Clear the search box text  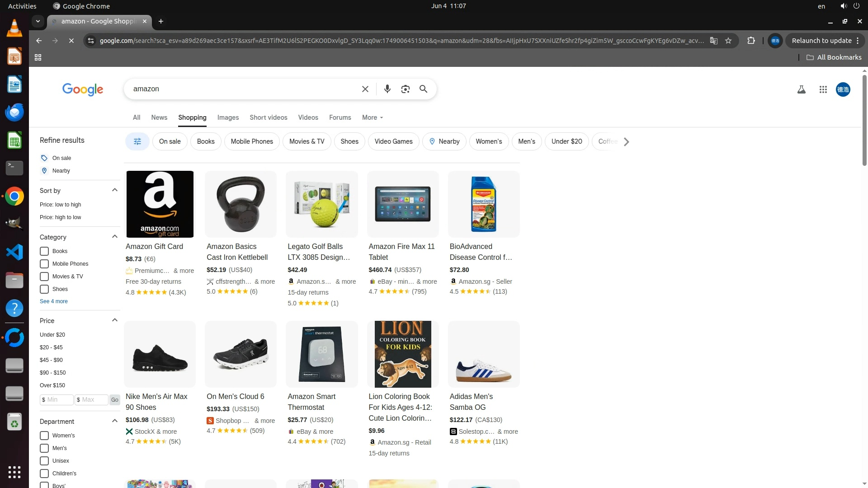pyautogui.click(x=365, y=89)
